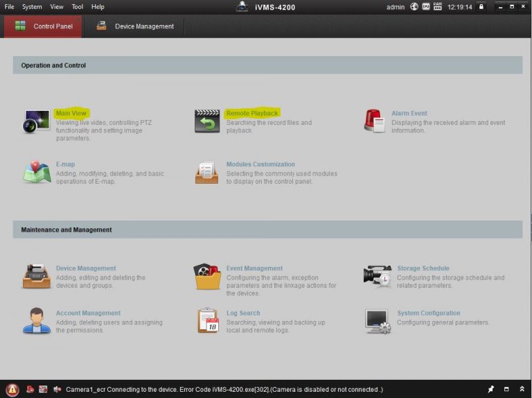Expand the alarm panel with double chevron
The height and width of the screenshot is (398, 532).
[522, 389]
